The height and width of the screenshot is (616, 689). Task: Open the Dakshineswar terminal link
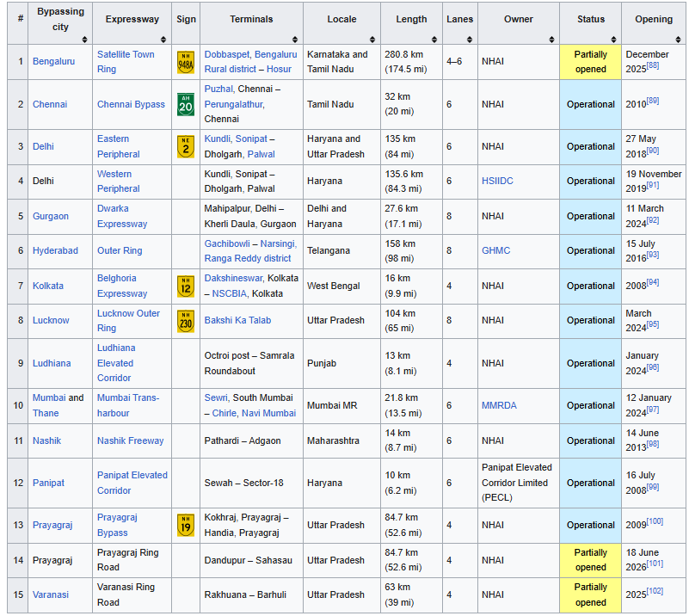click(234, 278)
